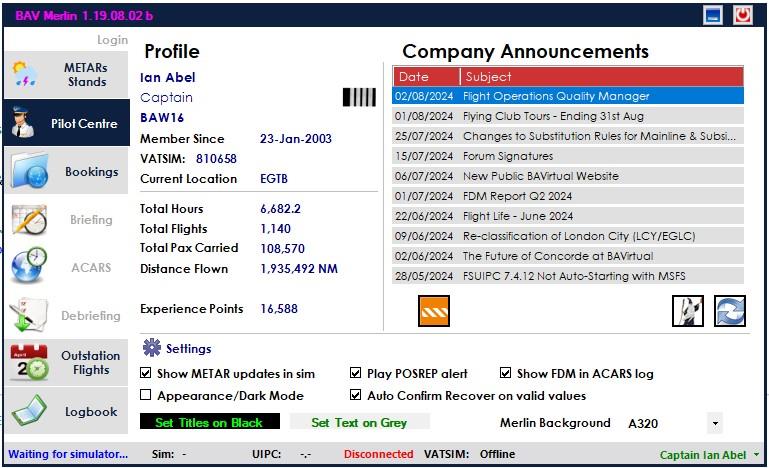The image size is (769, 468).
Task: Click the Logbook laptop icon
Action: [x=29, y=411]
